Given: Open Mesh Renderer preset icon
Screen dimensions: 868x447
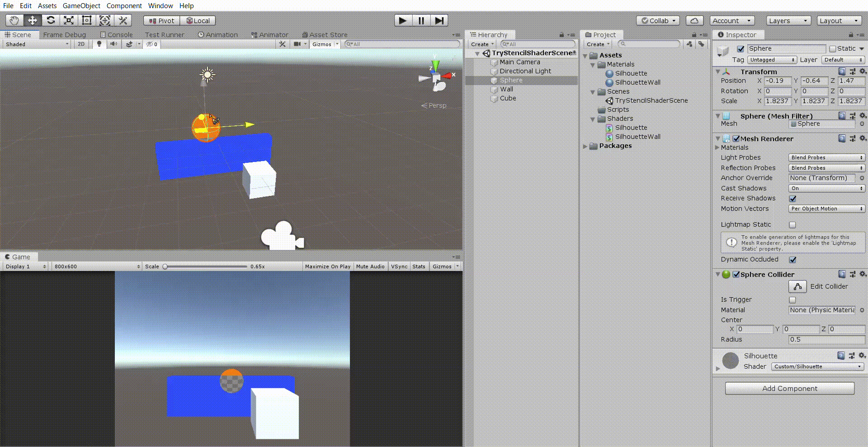Looking at the screenshot, I should point(852,138).
